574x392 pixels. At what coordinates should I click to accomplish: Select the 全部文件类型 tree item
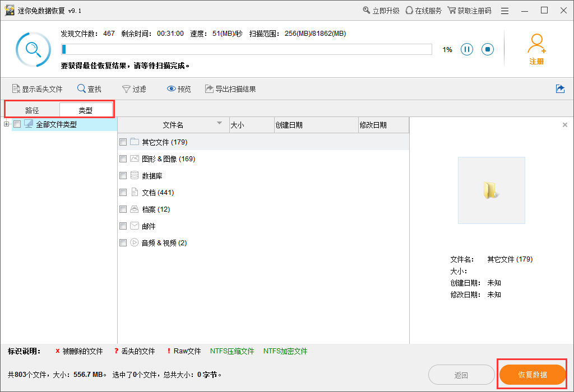(57, 125)
